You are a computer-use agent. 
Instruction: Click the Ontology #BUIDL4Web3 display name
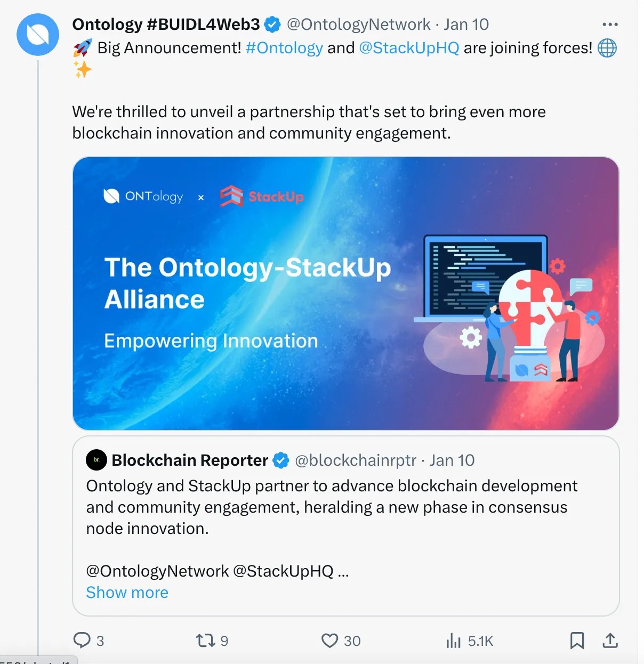(166, 25)
